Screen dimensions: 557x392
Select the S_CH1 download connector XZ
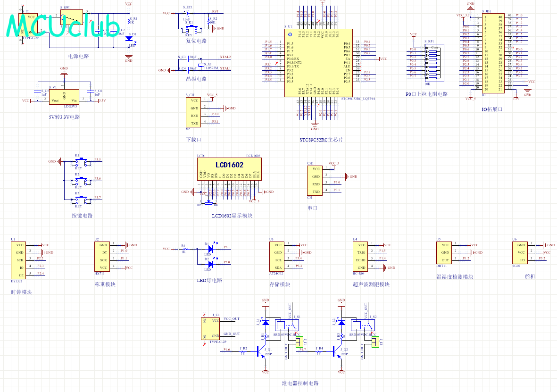pyautogui.click(x=193, y=112)
